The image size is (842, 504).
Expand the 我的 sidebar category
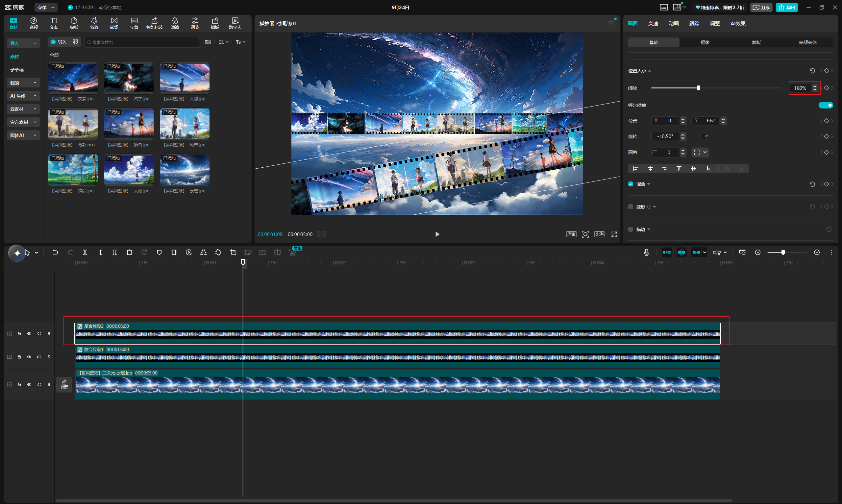pos(23,83)
